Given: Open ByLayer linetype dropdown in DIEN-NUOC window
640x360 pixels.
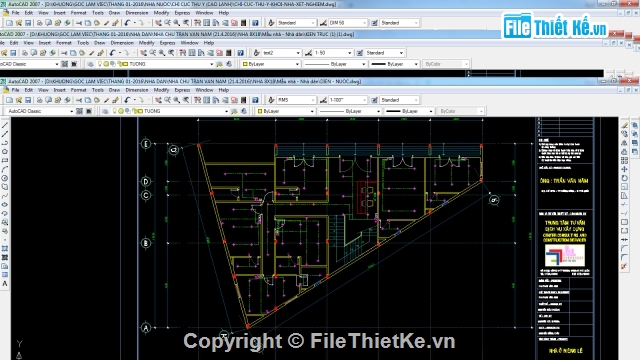Looking at the screenshot, I should pyautogui.click(x=378, y=111).
